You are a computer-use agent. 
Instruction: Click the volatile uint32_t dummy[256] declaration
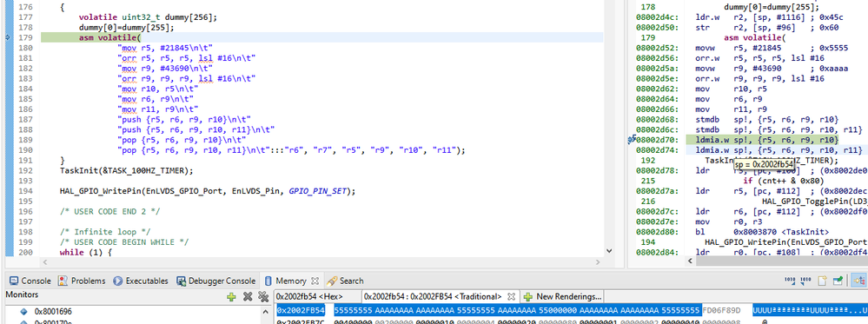coord(148,17)
